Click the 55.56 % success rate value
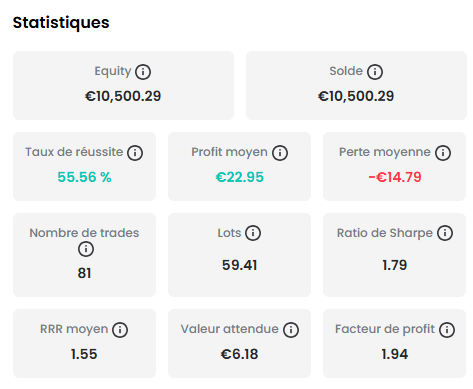The height and width of the screenshot is (389, 473). pyautogui.click(x=84, y=177)
